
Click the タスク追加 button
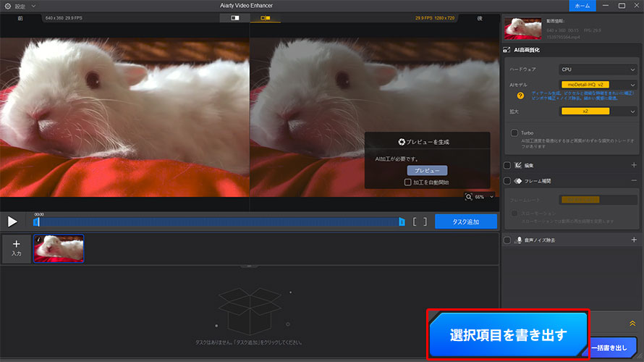tap(466, 222)
